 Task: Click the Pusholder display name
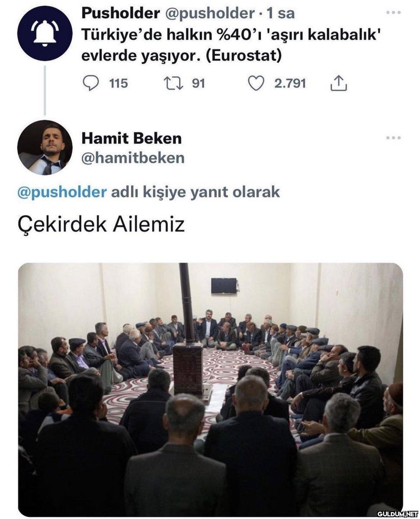point(120,13)
